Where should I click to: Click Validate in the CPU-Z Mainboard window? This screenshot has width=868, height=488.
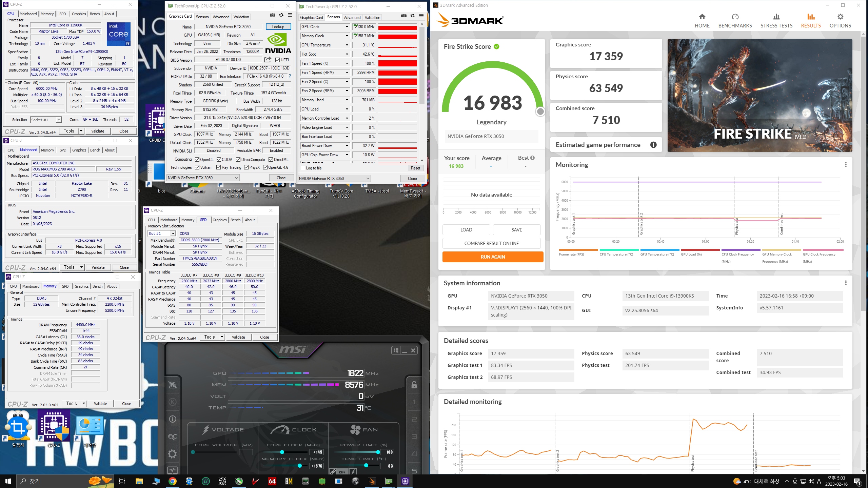tap(98, 267)
